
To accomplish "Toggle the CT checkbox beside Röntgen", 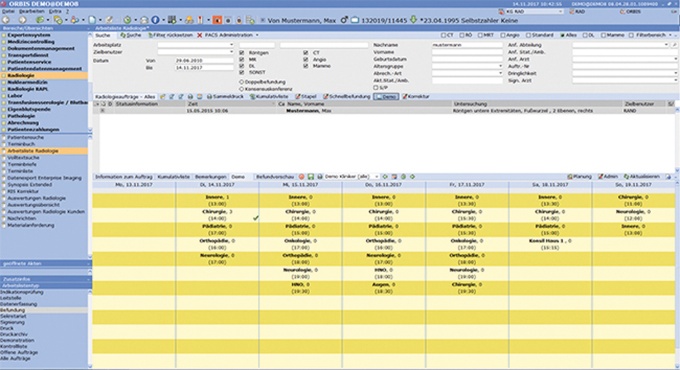I will 306,52.
